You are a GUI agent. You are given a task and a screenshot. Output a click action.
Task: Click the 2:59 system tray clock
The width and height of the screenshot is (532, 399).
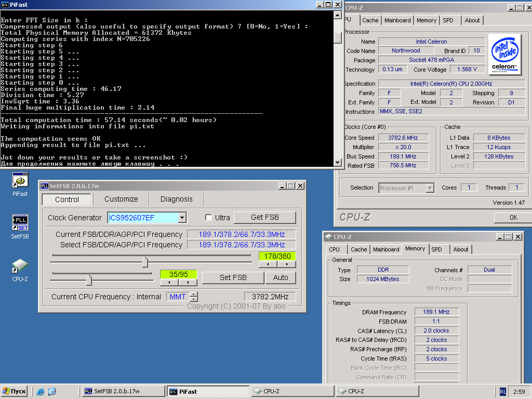click(519, 392)
